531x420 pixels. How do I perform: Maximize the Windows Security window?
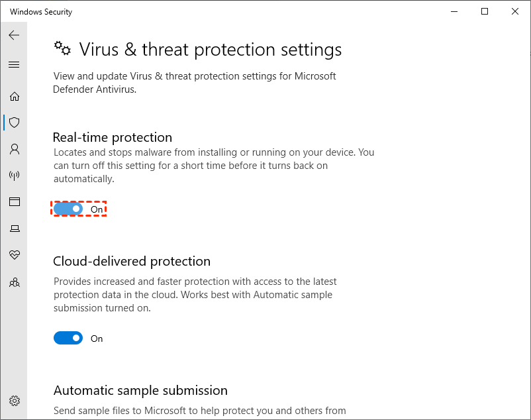485,12
